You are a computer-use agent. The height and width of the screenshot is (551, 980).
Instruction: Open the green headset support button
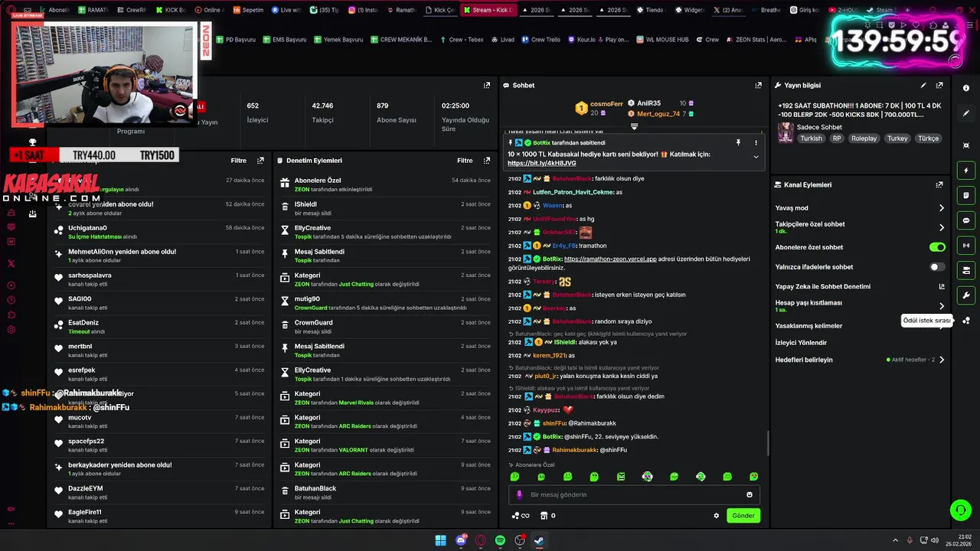pyautogui.click(x=959, y=510)
